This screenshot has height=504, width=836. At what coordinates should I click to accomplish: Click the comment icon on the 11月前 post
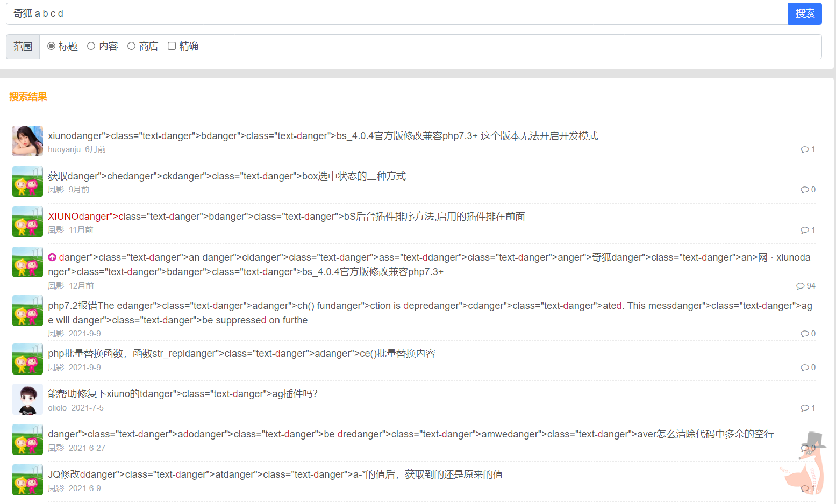(x=804, y=230)
